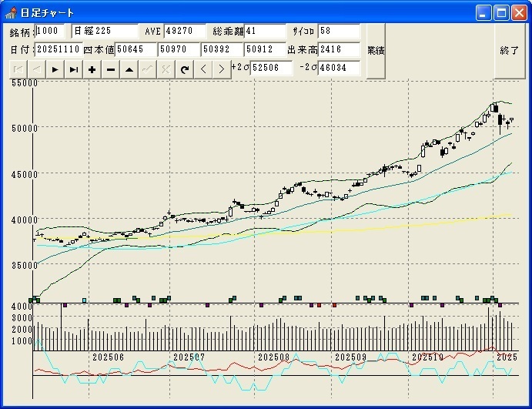Click the play forward arrow button

[55, 69]
